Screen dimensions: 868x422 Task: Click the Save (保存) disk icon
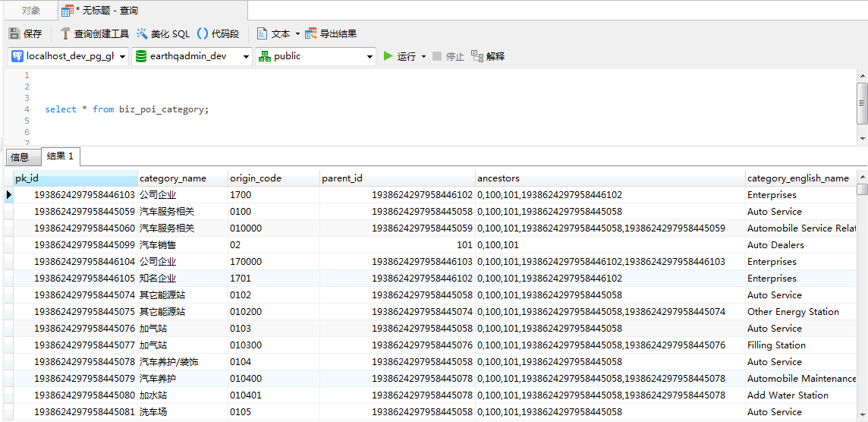pos(14,34)
